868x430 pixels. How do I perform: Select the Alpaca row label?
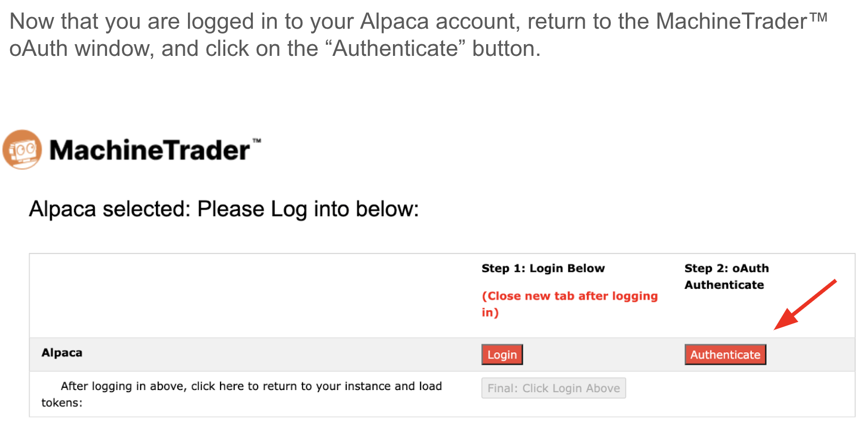coord(62,353)
